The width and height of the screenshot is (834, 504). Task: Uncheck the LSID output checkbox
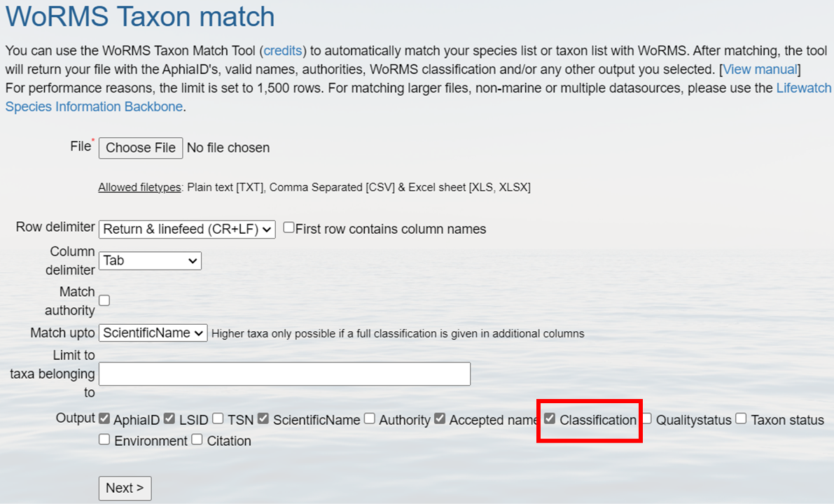point(169,419)
